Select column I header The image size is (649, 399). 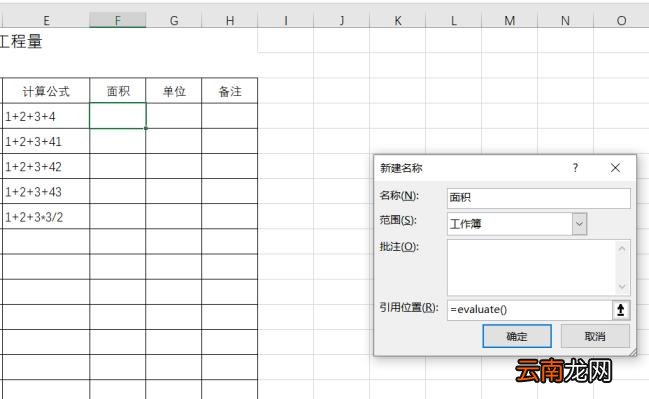[x=286, y=20]
